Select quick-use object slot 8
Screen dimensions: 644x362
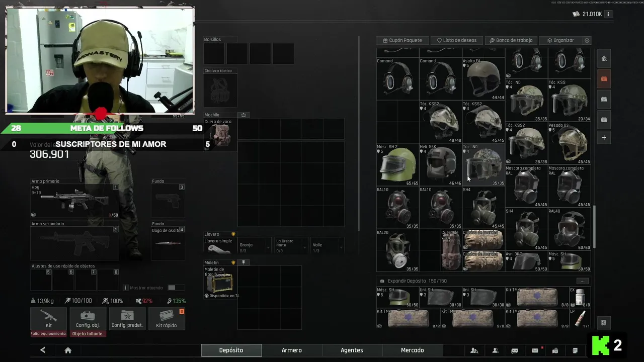[109, 280]
